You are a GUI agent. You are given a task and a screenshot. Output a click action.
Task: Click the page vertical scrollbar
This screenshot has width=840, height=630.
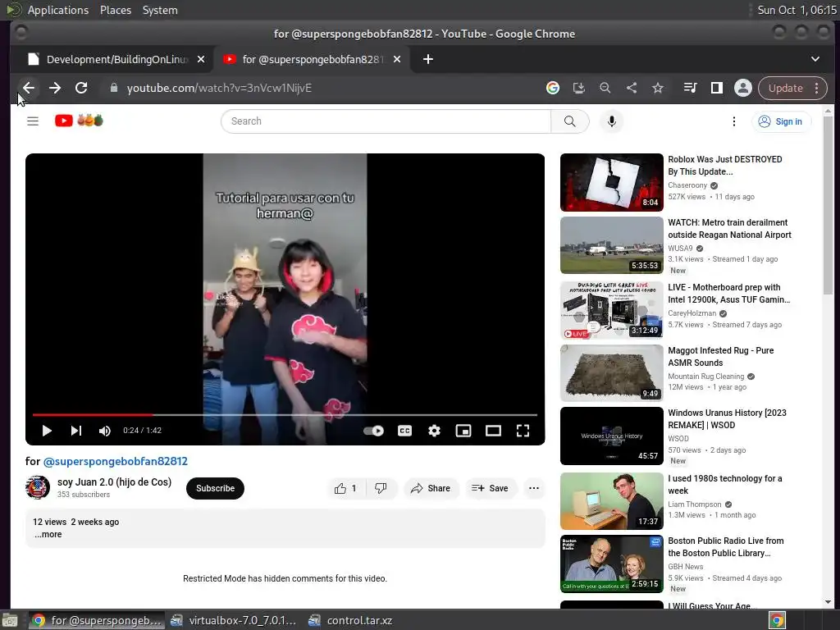click(x=828, y=204)
